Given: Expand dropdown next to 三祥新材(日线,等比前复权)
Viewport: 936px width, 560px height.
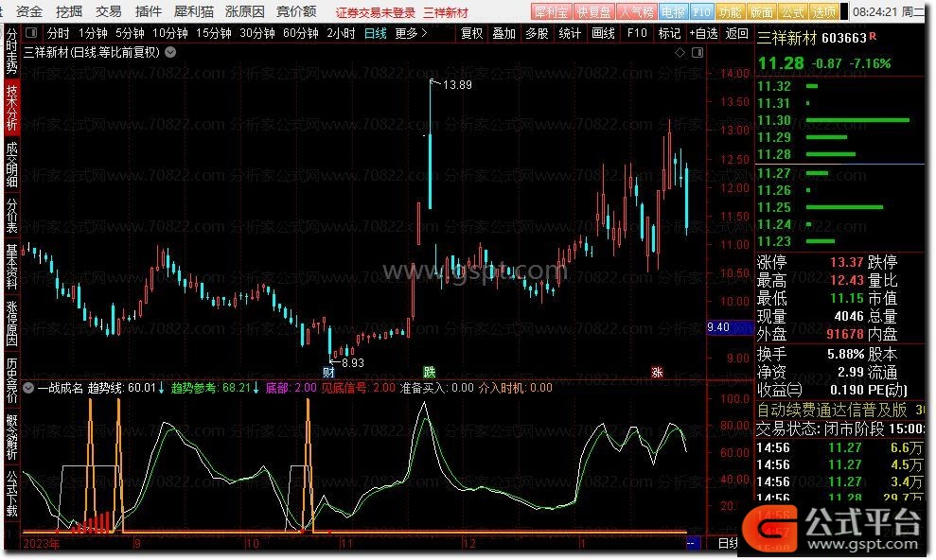Looking at the screenshot, I should click(170, 52).
